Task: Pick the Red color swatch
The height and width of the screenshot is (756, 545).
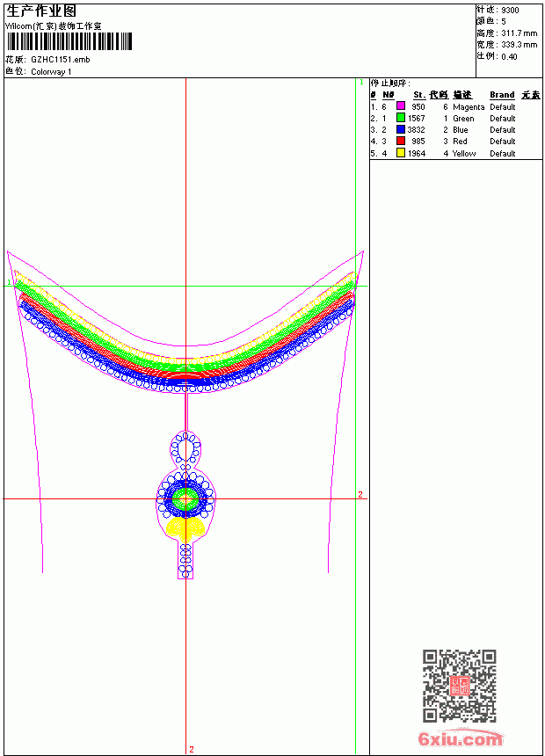Action: (400, 141)
